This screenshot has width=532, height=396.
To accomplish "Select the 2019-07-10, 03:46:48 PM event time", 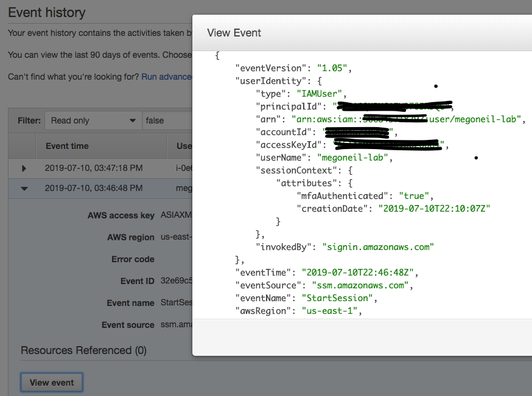I will coord(94,188).
